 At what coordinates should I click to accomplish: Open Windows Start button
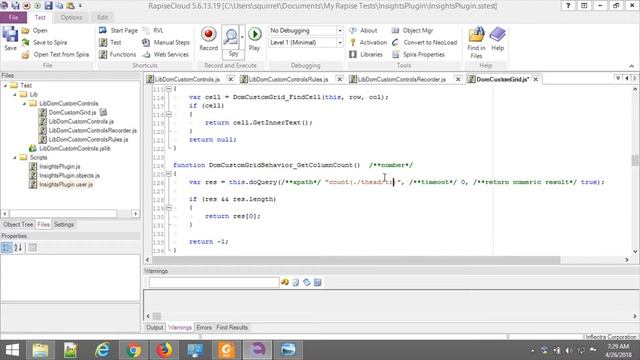coord(12,350)
